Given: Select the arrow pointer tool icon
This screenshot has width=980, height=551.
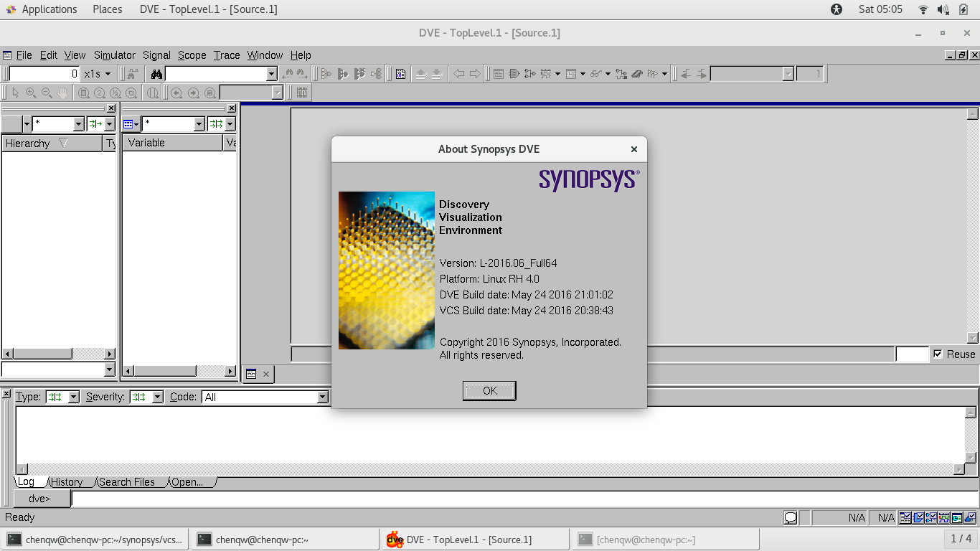Looking at the screenshot, I should [x=15, y=93].
